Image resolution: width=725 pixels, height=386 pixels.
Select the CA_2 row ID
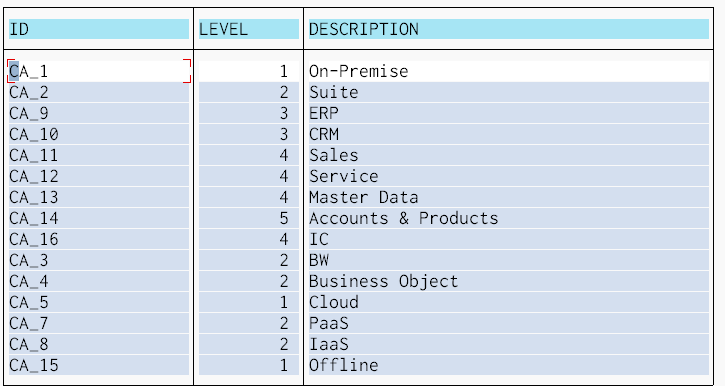tap(98, 92)
